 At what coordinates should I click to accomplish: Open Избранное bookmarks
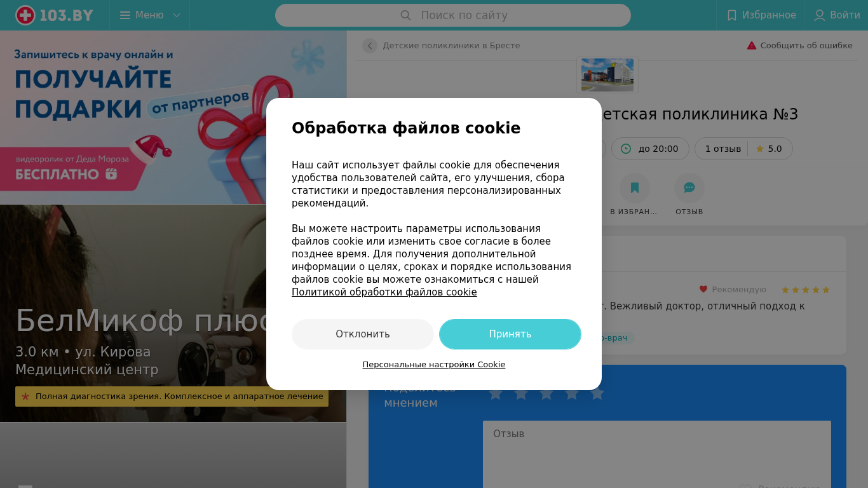pos(761,15)
